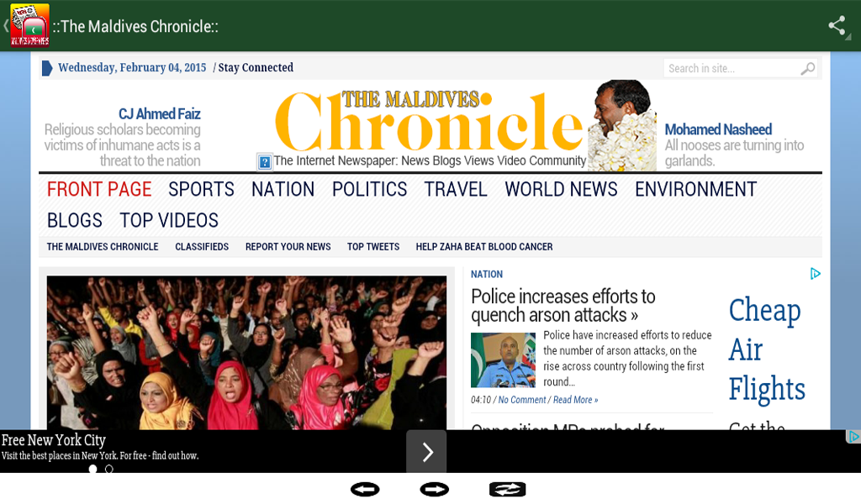This screenshot has height=504, width=861.
Task: Tap the refresh arrows button
Action: tap(507, 489)
